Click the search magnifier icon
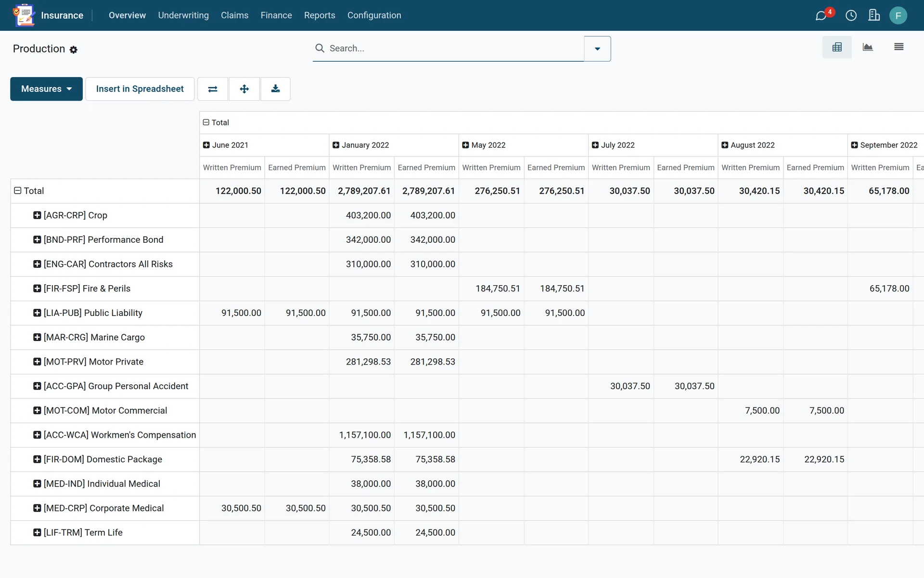924x578 pixels. 320,48
